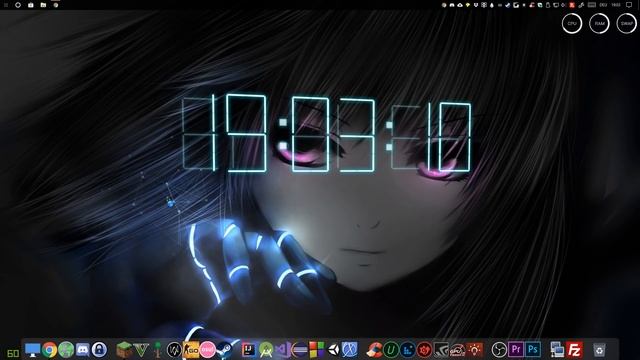This screenshot has height=360, width=640.
Task: Launch Adobe Photoshop from the dock
Action: click(533, 350)
